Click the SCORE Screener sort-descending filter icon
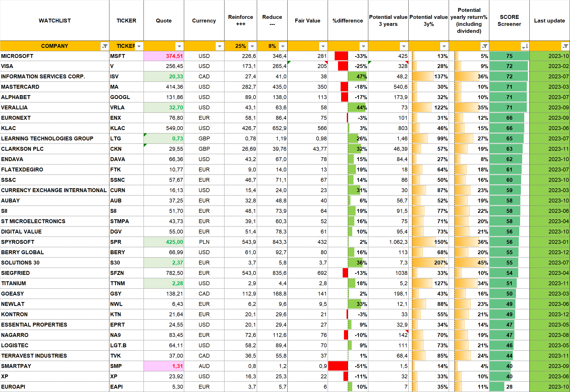This screenshot has width=570, height=392. pos(525,46)
